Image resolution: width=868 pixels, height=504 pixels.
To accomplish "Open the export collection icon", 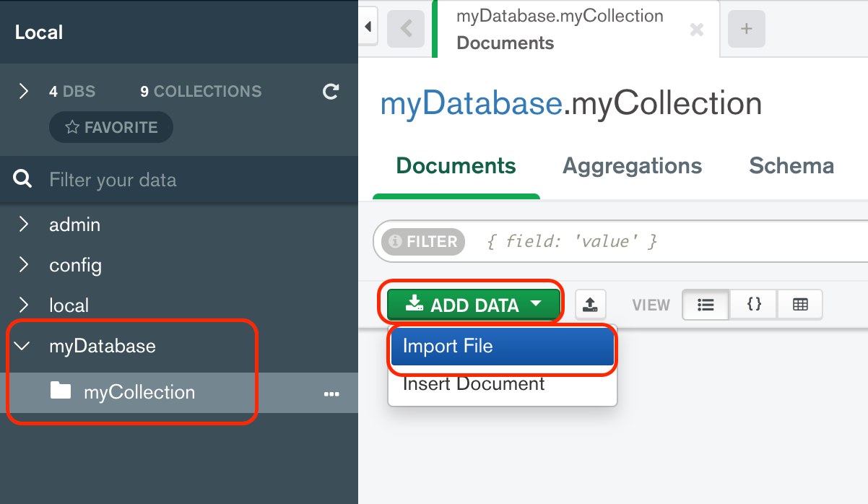I will [x=590, y=304].
